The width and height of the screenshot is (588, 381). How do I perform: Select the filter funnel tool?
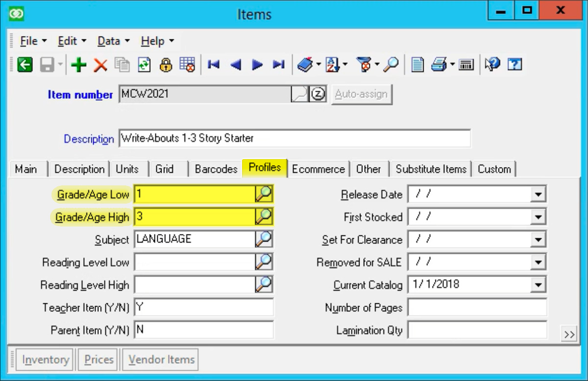coord(365,64)
